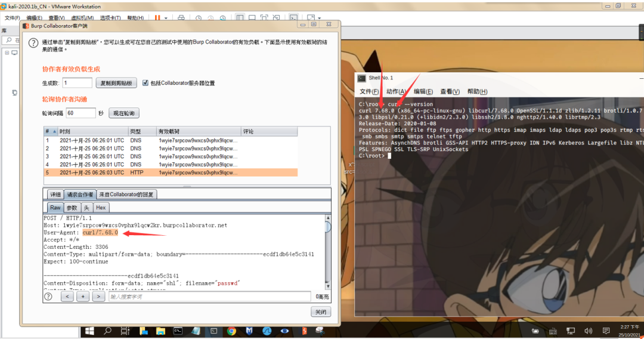
Task: Collapse the library tree node in sidebar
Action: point(7,53)
